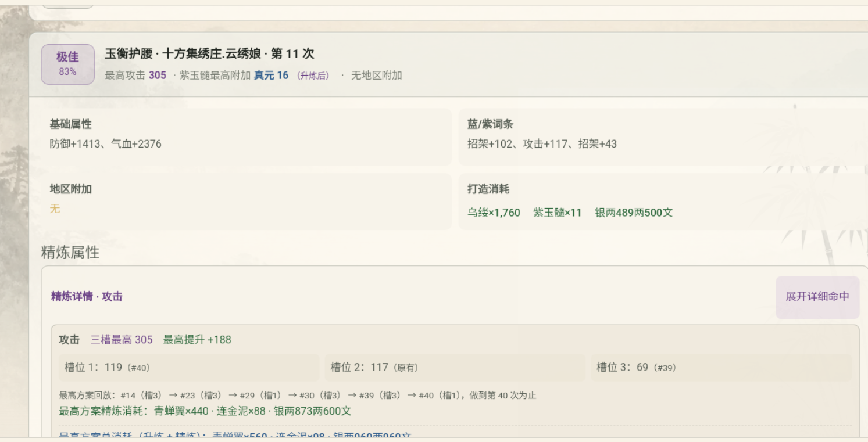Click the 紫玉髓×11 material cost

click(x=557, y=213)
